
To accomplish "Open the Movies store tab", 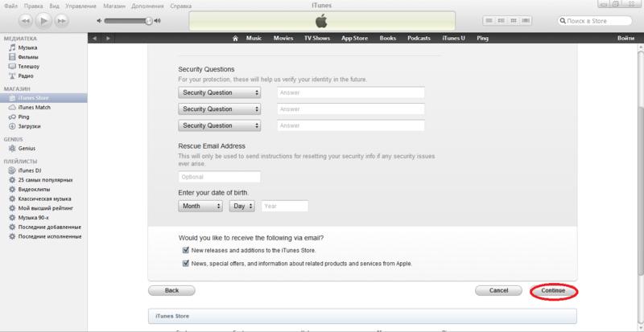I will coord(283,38).
